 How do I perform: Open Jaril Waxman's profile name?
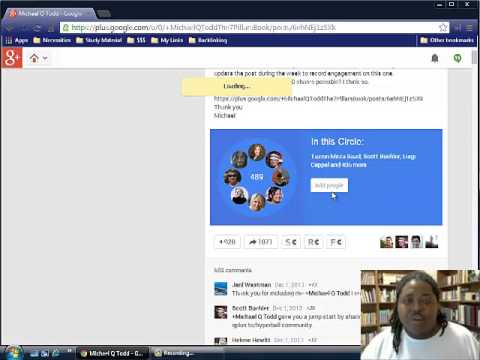(x=251, y=285)
